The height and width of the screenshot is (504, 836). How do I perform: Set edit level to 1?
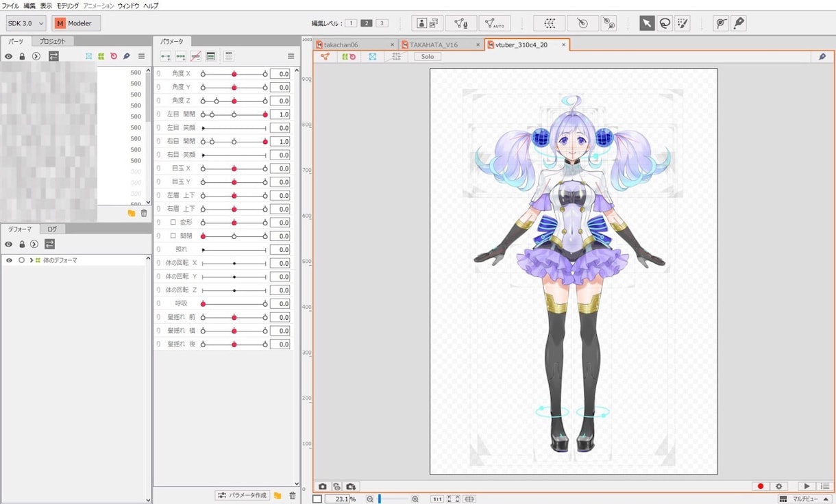(x=351, y=23)
